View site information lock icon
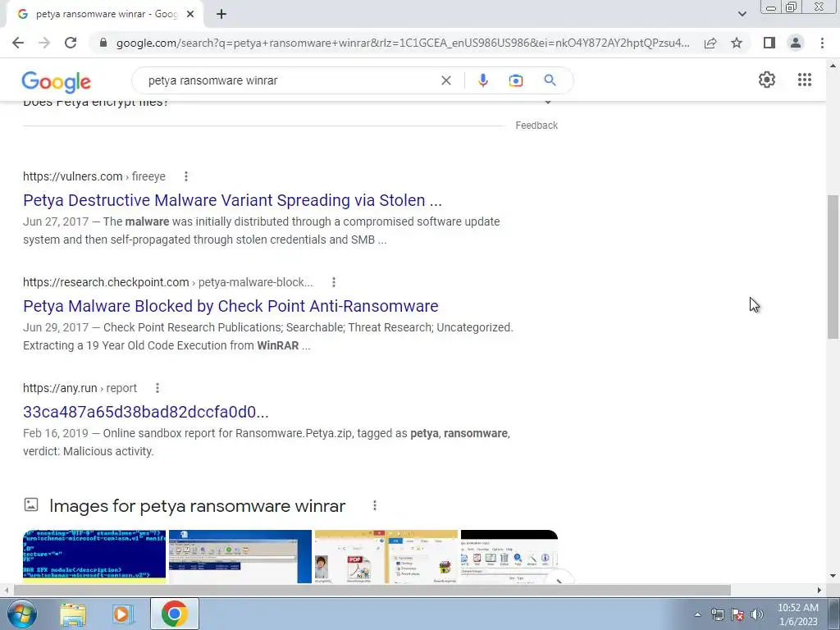This screenshot has width=840, height=630. [x=103, y=43]
